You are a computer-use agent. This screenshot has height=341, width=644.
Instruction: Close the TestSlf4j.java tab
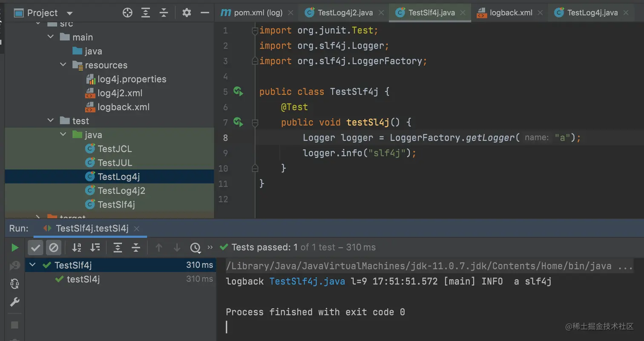point(463,13)
